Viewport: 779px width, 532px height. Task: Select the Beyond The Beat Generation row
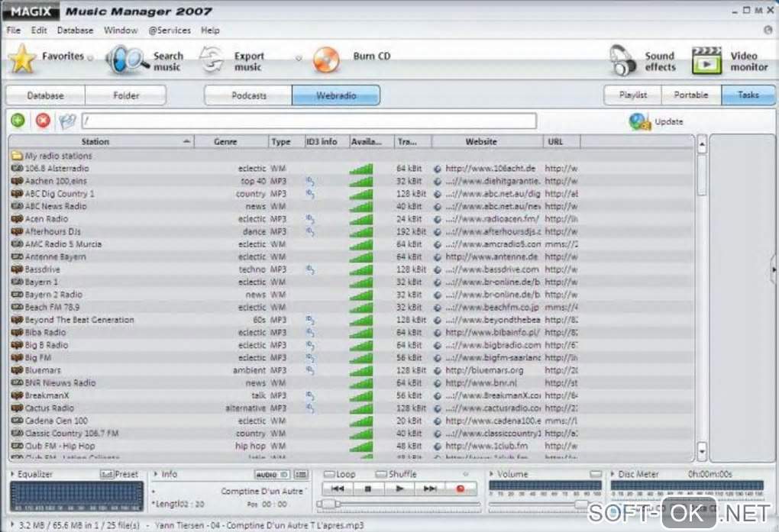tap(351, 320)
